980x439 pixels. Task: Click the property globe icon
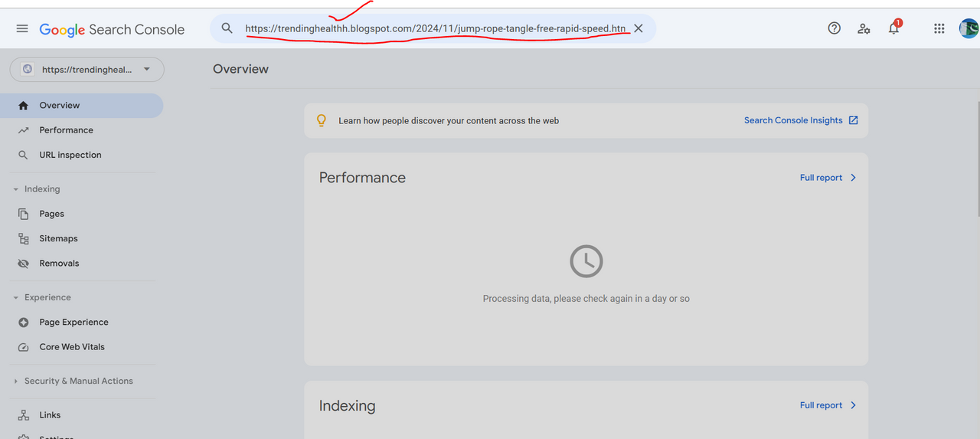[x=28, y=69]
